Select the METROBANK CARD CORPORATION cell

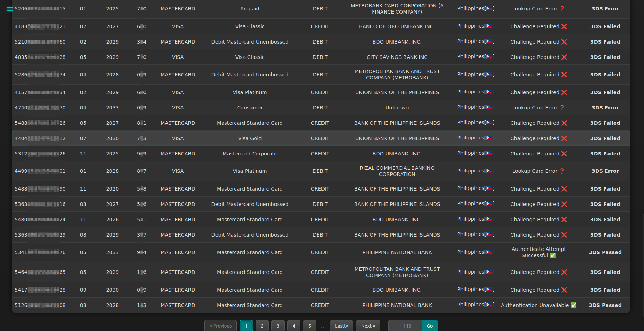(397, 9)
